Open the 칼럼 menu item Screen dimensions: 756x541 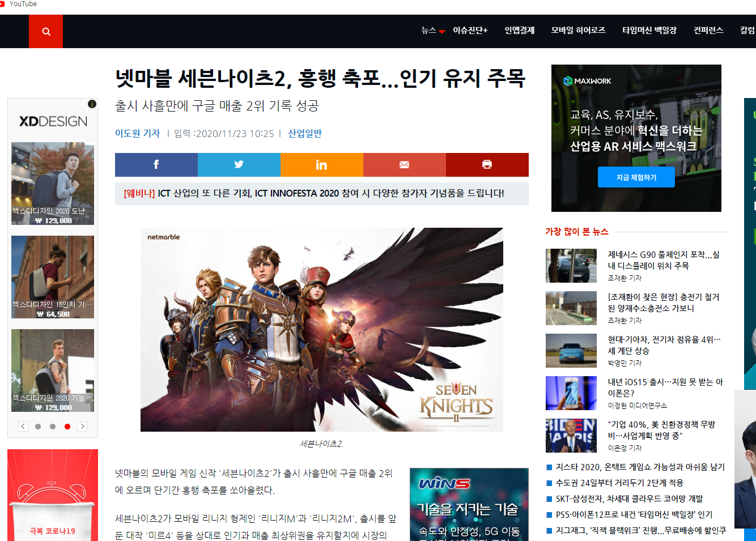point(747,31)
